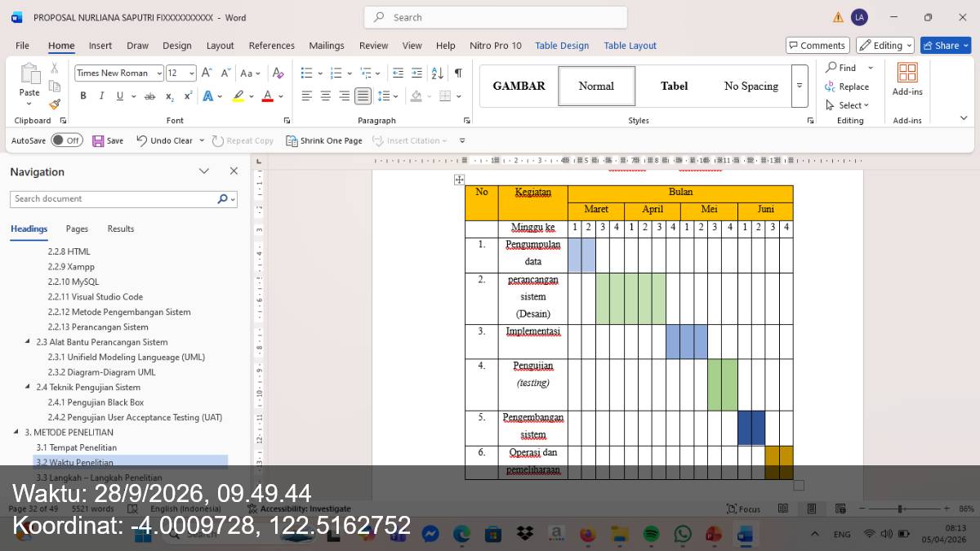This screenshot has height=551, width=980.
Task: Collapse the 2.4 Teknik Pengujian Sistem heading
Action: pos(29,388)
